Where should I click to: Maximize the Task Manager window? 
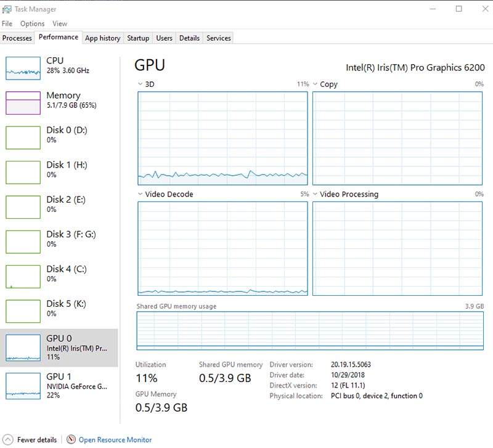tap(458, 9)
